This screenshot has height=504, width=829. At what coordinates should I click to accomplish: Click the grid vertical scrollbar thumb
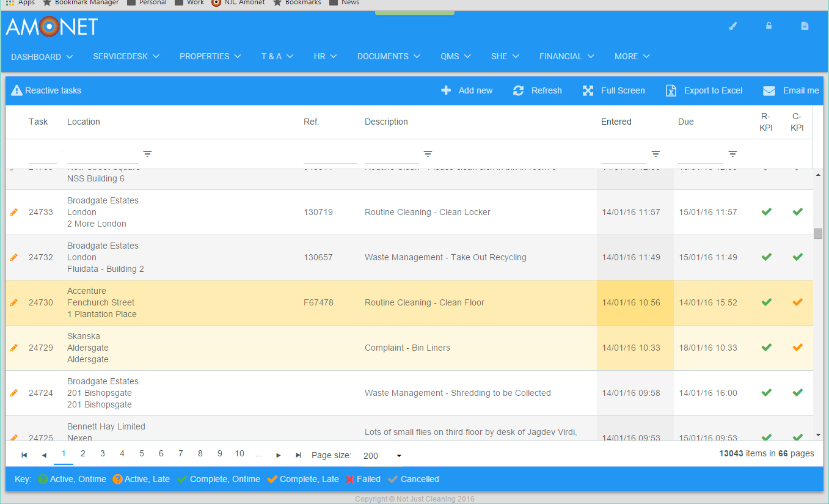point(819,233)
